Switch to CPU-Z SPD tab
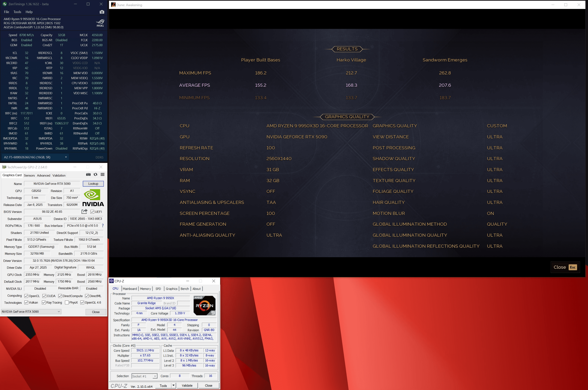Viewport: 588px width, 390px height. coord(158,289)
